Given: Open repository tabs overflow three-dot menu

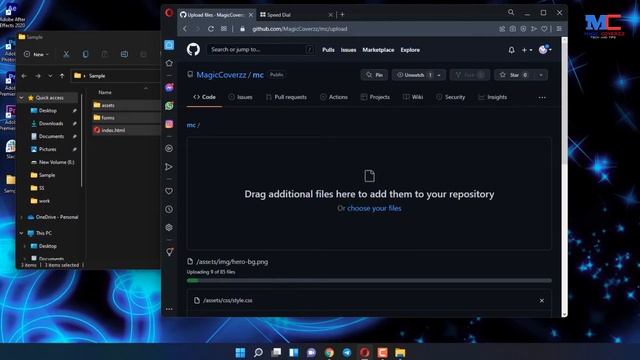Looking at the screenshot, I should tap(542, 98).
